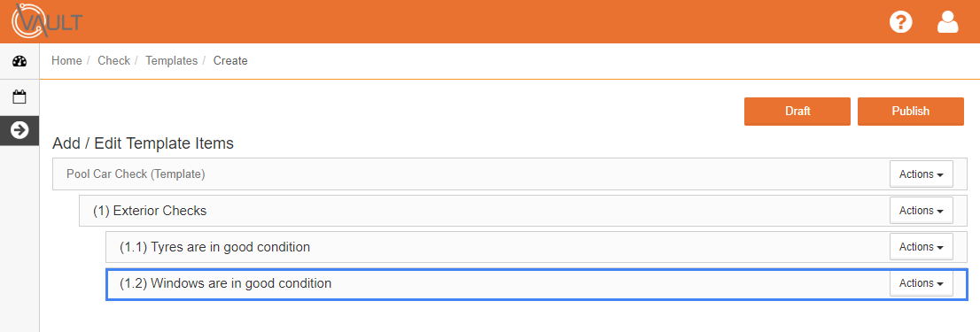Click the Vault logo
Screen dimensions: 980x332
pos(47,20)
